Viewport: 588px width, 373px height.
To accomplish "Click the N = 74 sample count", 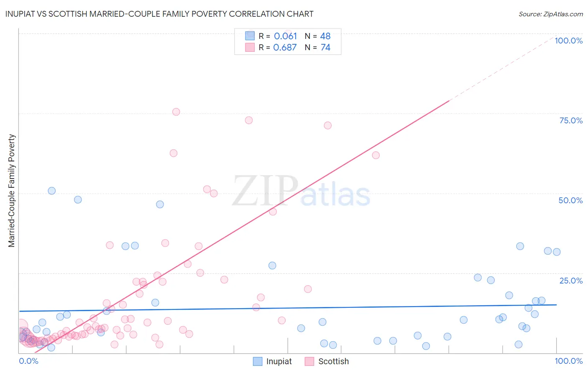I will tap(317, 47).
